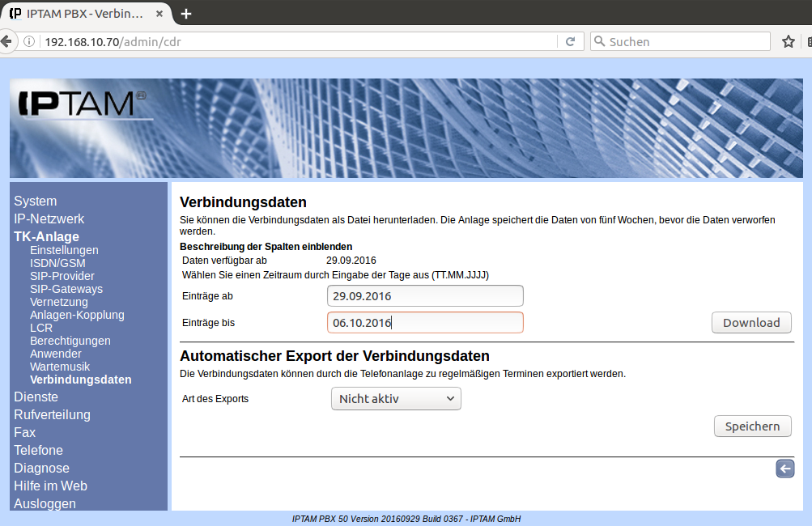812x526 pixels.
Task: Open a new browser tab
Action: [x=186, y=14]
